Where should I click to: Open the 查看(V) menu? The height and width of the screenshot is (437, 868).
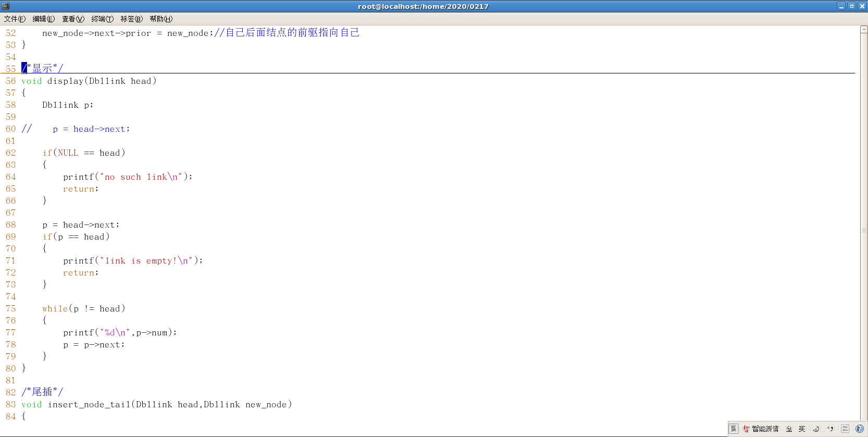click(73, 19)
